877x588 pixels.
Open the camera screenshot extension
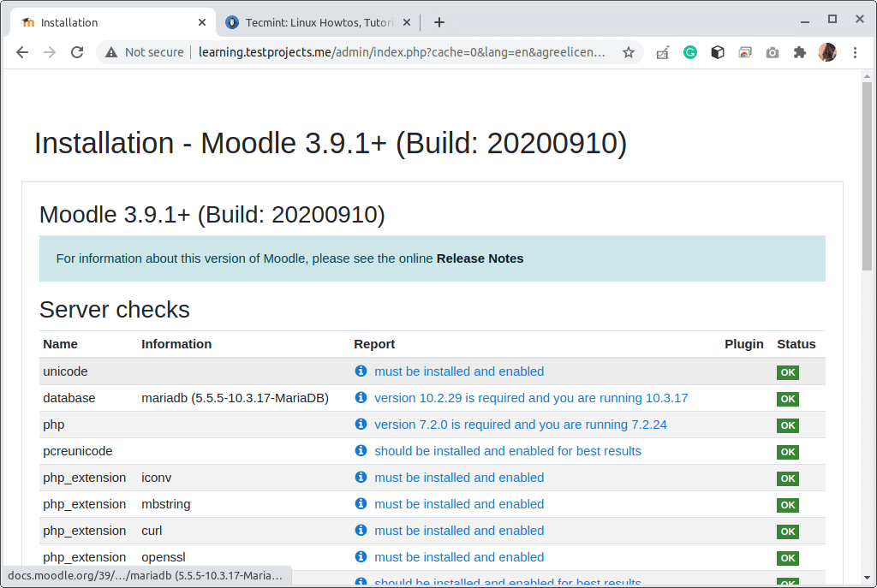(x=773, y=52)
